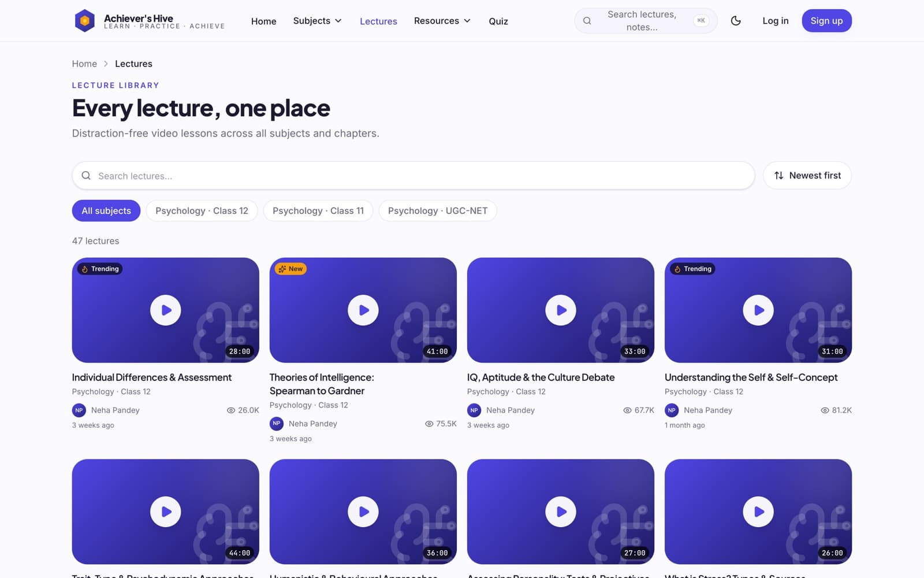Image resolution: width=924 pixels, height=578 pixels.
Task: Click the Trending badge on Individual Differences card
Action: [x=100, y=269]
